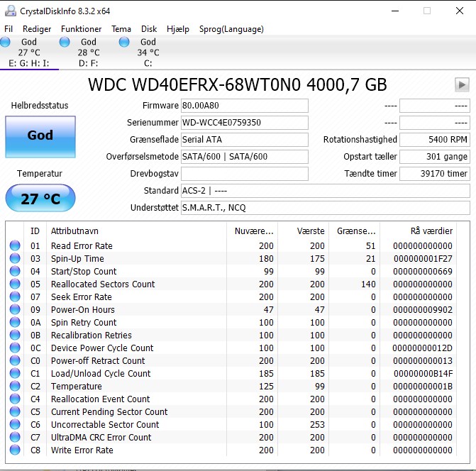
Task: Click the Nuvære... column header
Action: pos(252,231)
